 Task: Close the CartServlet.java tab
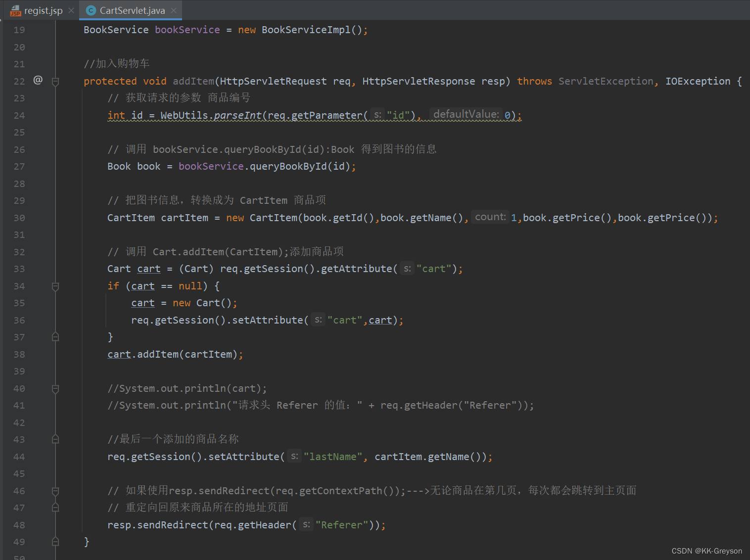(174, 10)
